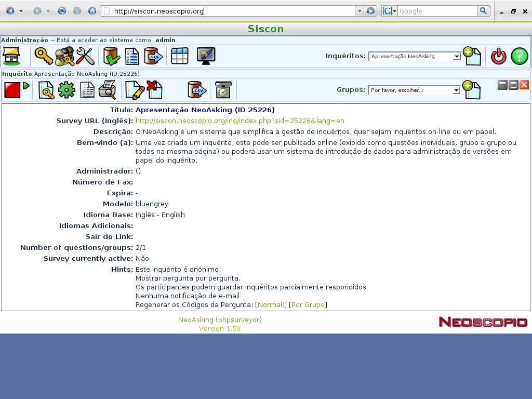Click the Modelo value bluengrey
Viewport: 532px width, 399px height.
152,204
